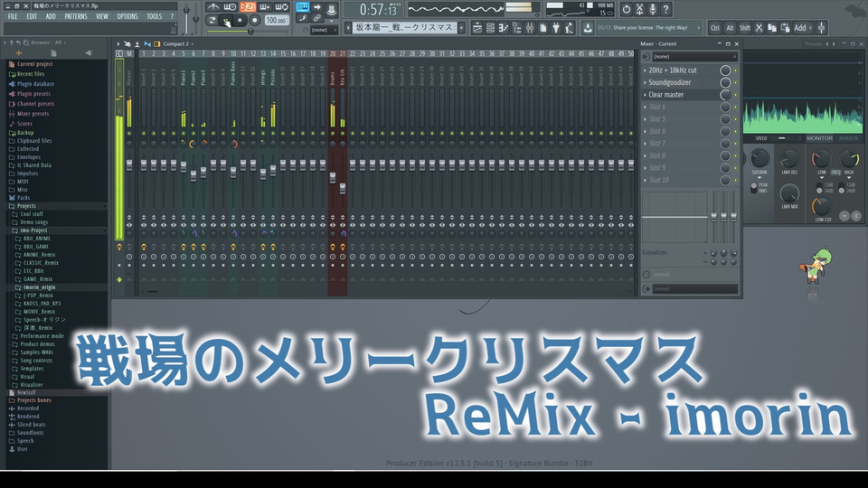This screenshot has width=868, height=488.
Task: Click the Alt shortcut button
Action: pos(730,28)
